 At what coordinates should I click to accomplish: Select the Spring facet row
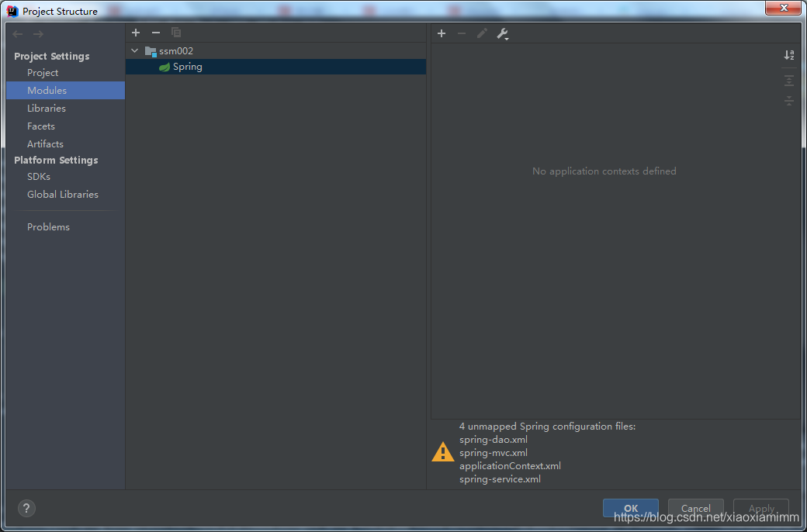(276, 67)
